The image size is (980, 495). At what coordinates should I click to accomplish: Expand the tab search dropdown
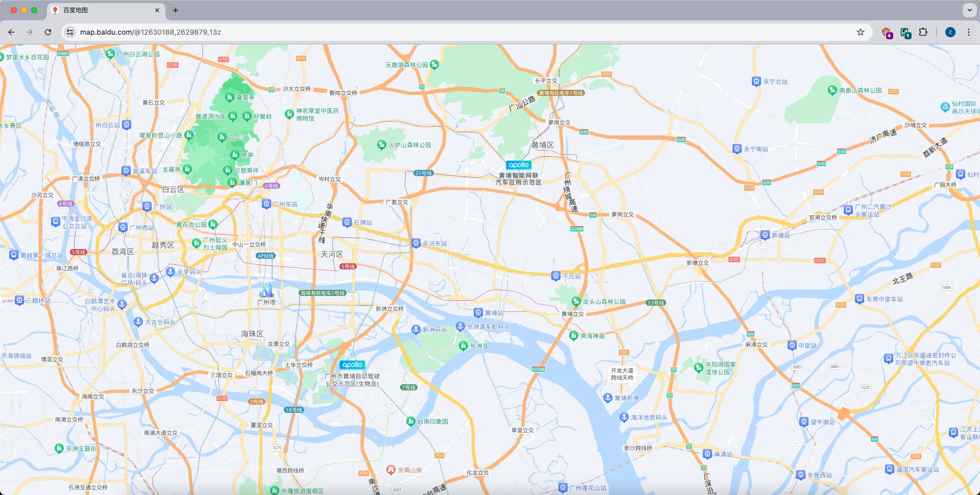(x=969, y=10)
